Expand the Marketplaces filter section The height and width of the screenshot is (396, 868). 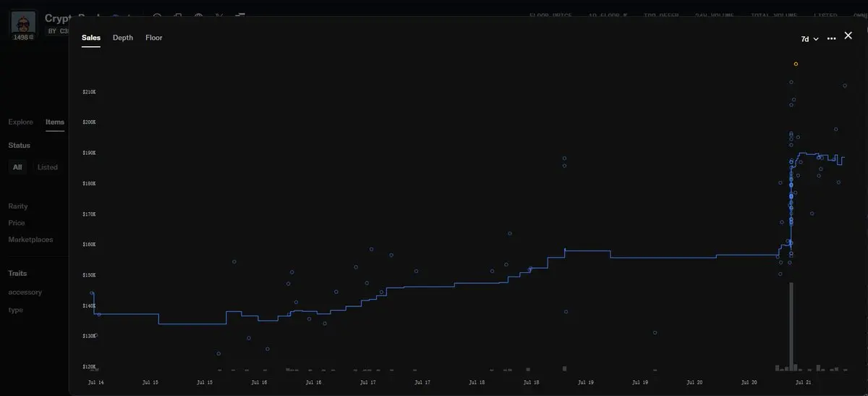(30, 240)
